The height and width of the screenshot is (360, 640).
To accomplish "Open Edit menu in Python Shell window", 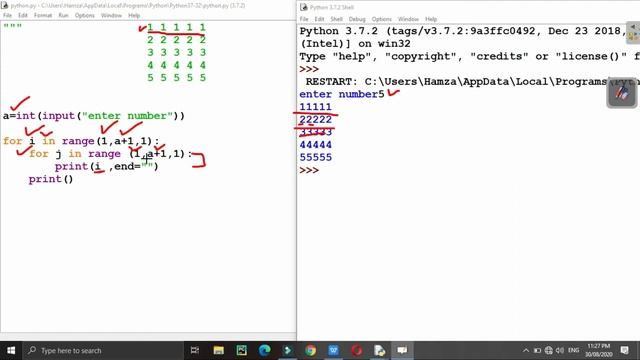I will click(319, 19).
